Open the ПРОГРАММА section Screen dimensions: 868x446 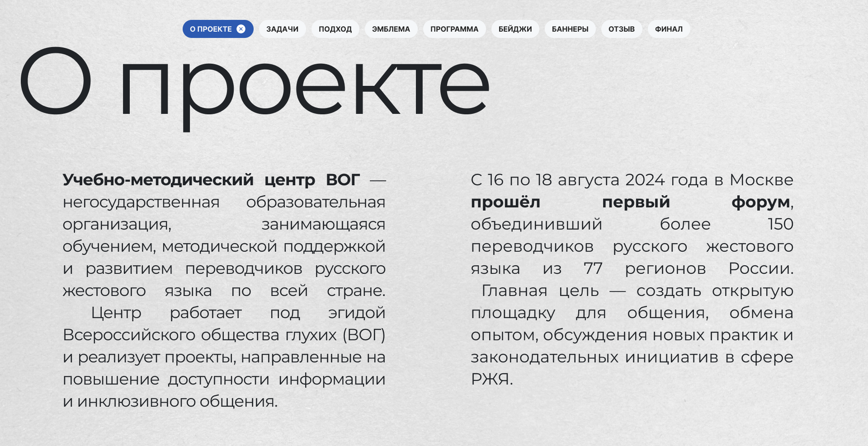click(454, 29)
